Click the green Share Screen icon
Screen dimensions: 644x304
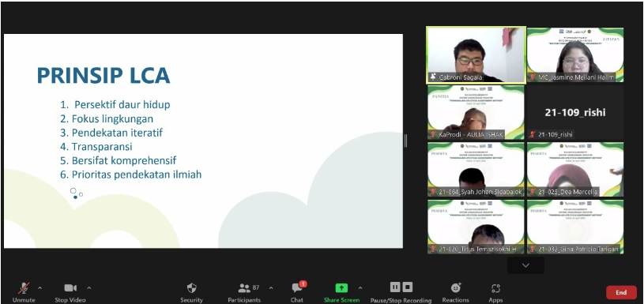[x=341, y=288]
